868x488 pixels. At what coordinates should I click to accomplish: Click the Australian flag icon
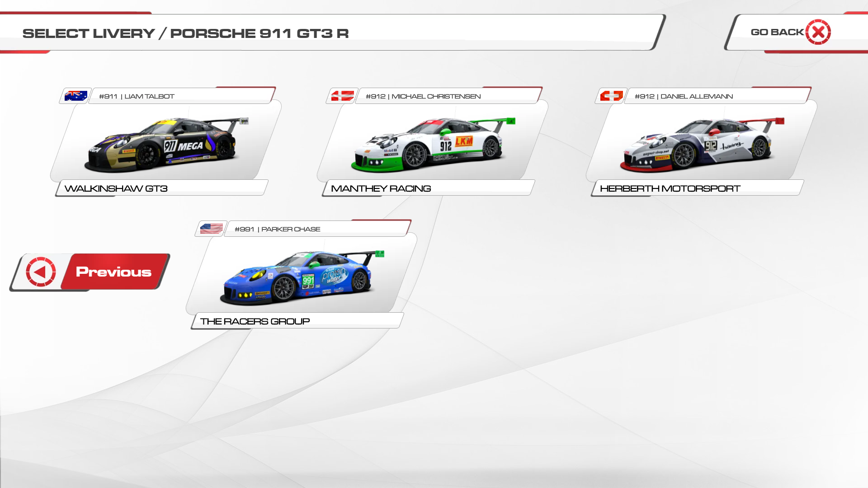(x=76, y=96)
